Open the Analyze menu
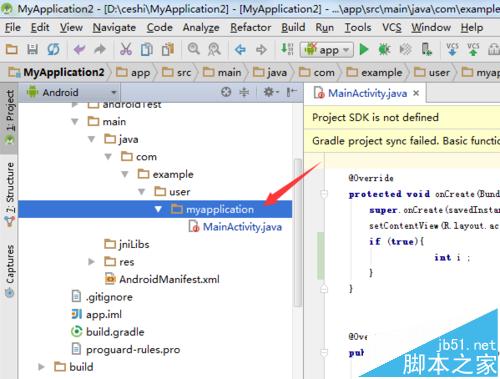The width and height of the screenshot is (500, 379). (201, 27)
